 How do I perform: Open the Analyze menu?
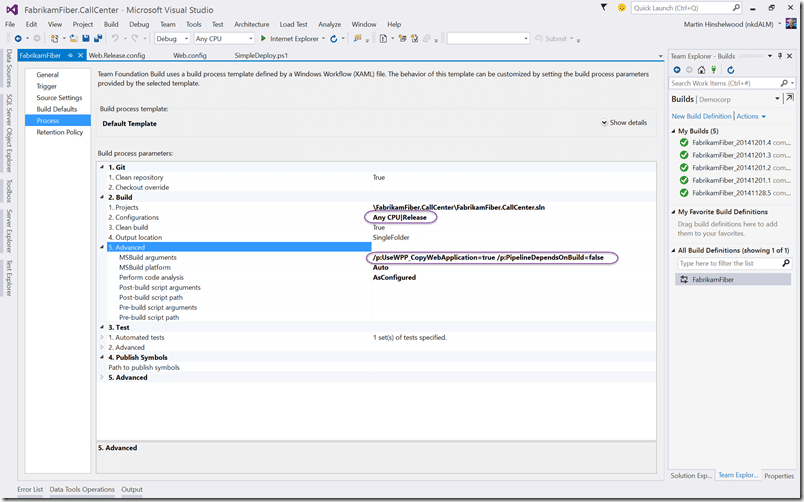click(330, 24)
